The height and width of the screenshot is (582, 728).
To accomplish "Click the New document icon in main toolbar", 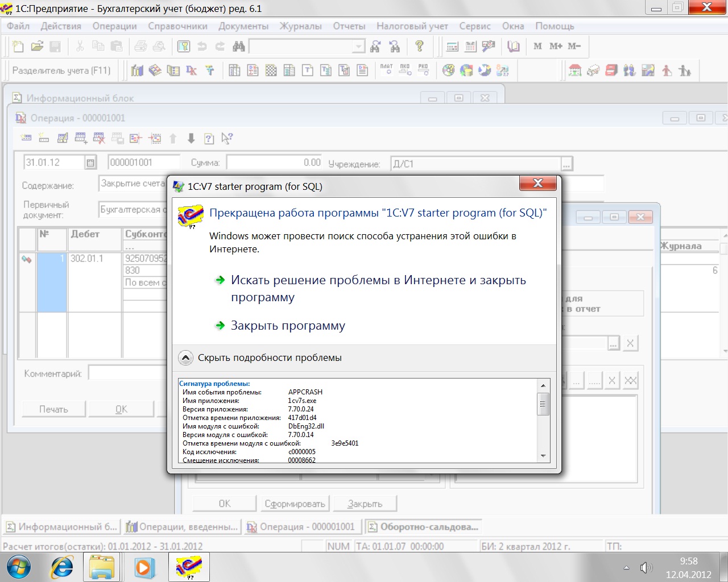I will pyautogui.click(x=18, y=47).
